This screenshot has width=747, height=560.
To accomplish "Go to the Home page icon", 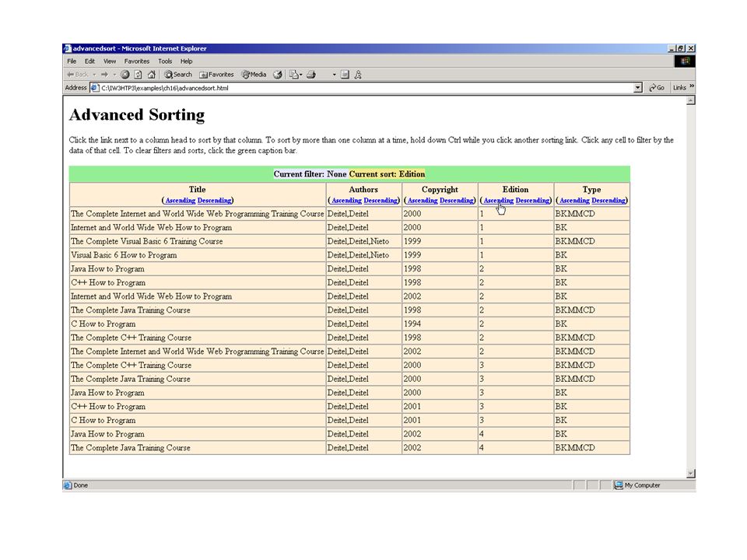I will point(152,75).
